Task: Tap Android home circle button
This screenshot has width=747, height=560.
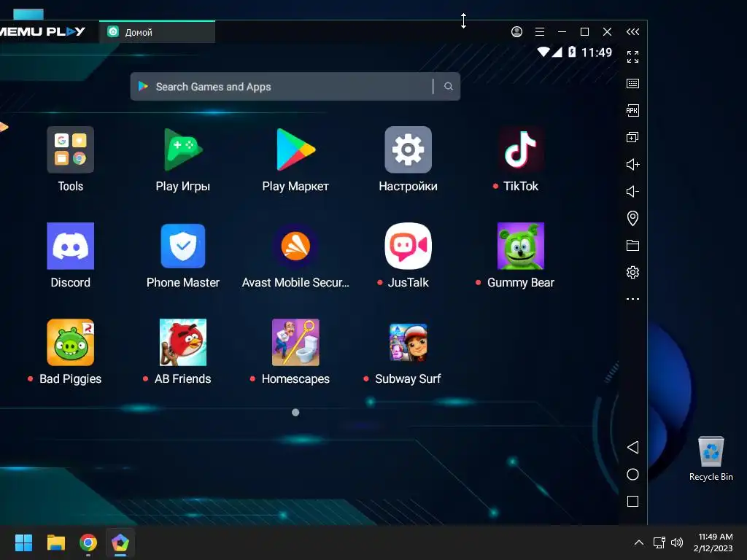Action: point(632,474)
